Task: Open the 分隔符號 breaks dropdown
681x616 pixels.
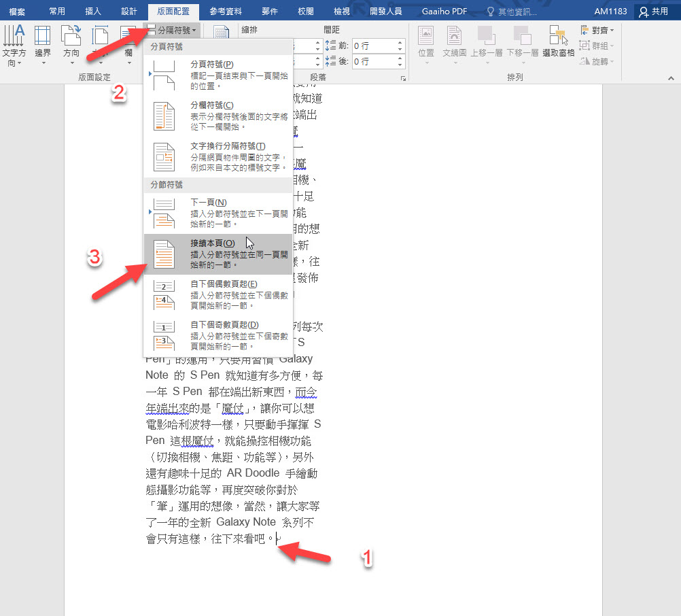Action: click(x=172, y=31)
